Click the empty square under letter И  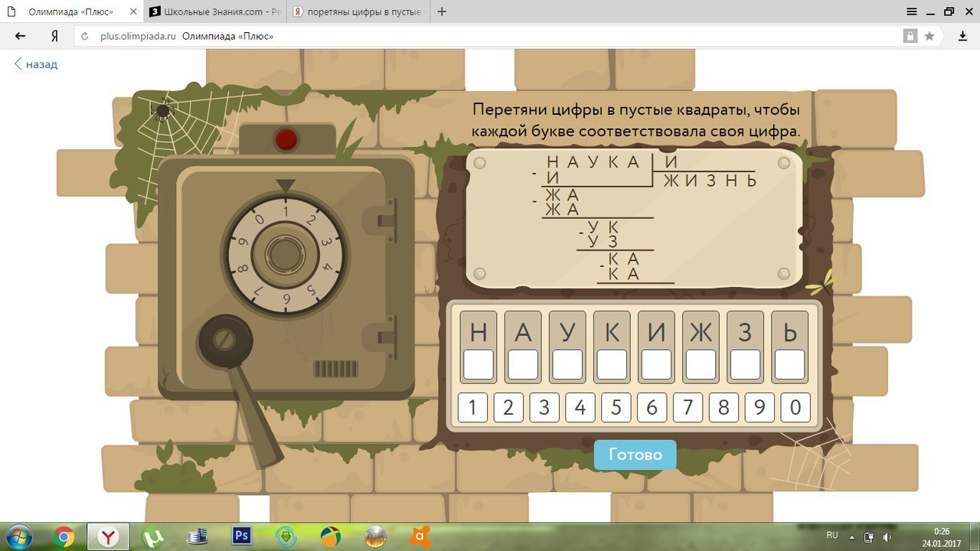[656, 364]
